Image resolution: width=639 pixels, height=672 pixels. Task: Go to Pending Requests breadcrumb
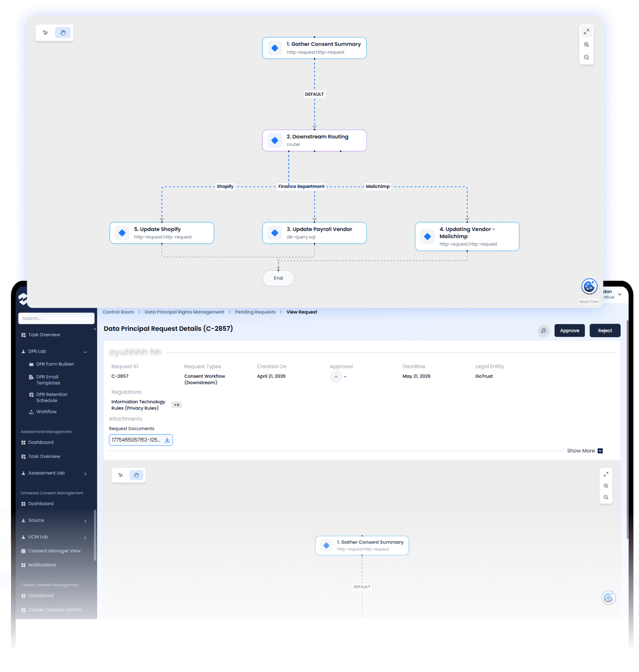click(255, 312)
